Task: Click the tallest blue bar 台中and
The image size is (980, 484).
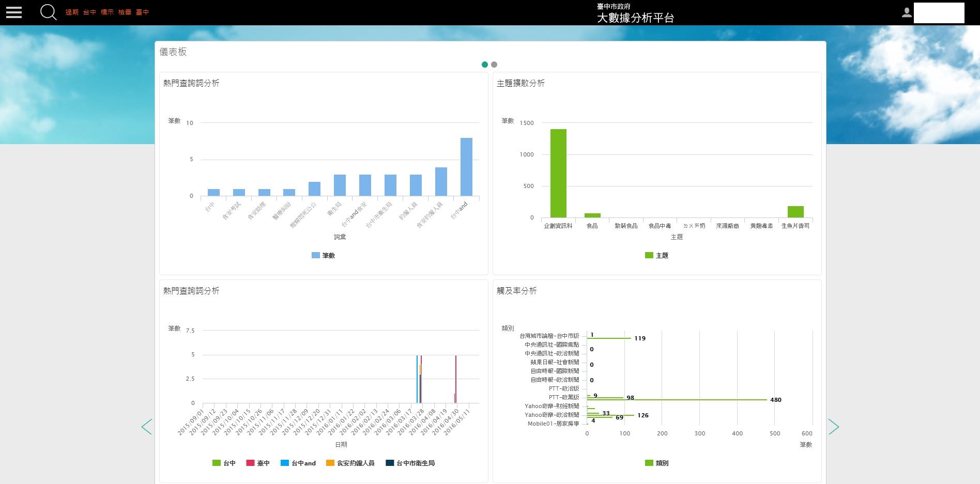Action: (x=466, y=167)
